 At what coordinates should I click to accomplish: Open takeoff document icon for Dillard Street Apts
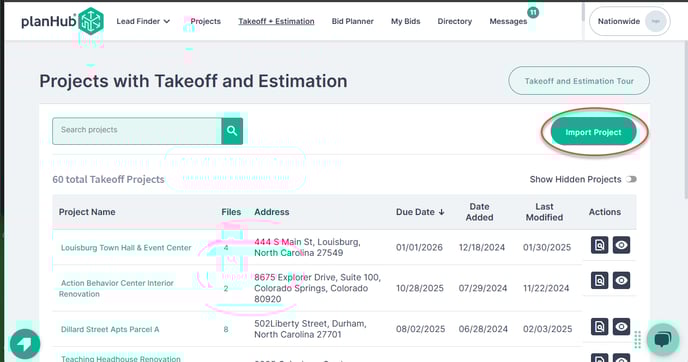pos(599,327)
